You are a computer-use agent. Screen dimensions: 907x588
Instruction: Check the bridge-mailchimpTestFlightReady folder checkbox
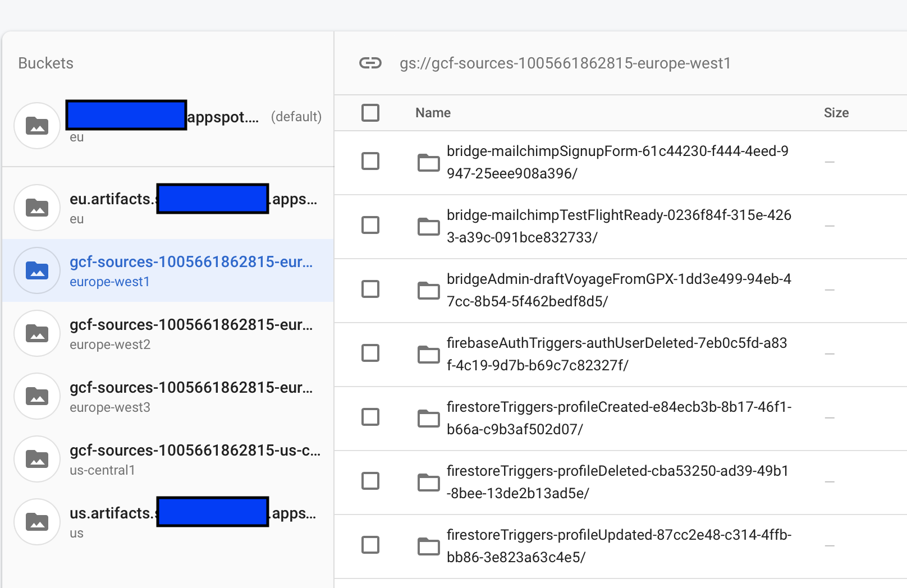click(370, 225)
